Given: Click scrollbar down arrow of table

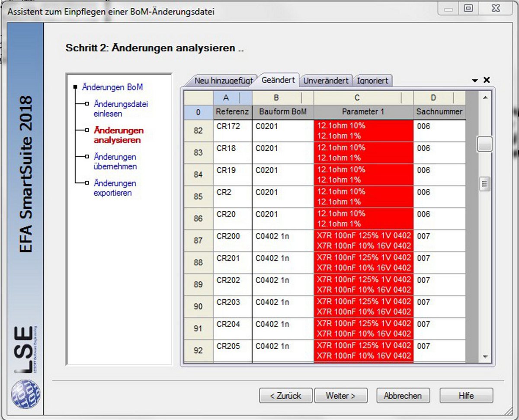Looking at the screenshot, I should tap(485, 357).
